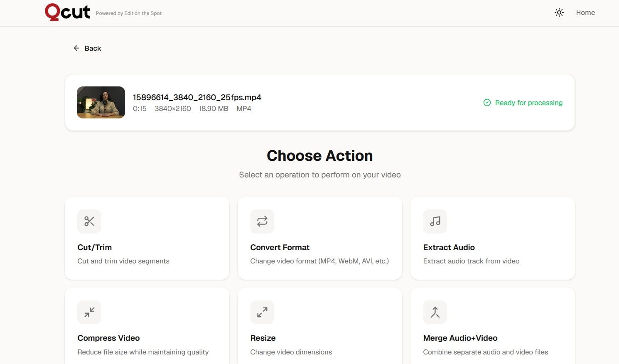Choose the Convert Format action title

tap(280, 247)
